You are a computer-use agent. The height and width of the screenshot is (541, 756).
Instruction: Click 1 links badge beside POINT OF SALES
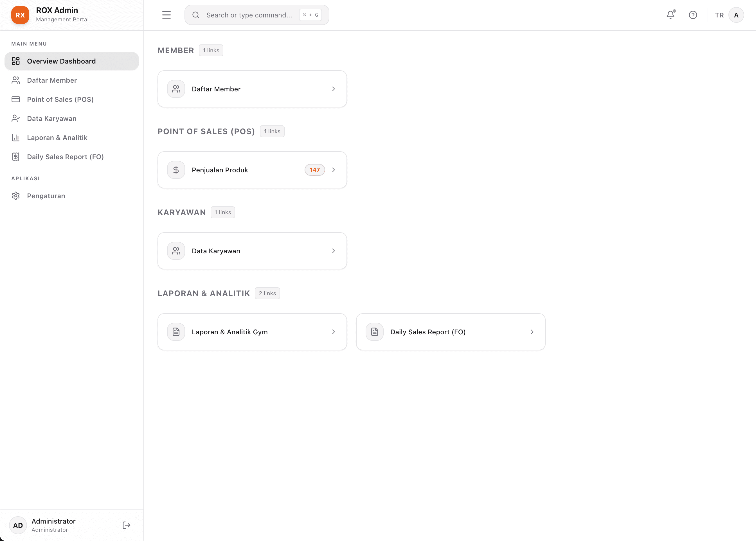272,132
